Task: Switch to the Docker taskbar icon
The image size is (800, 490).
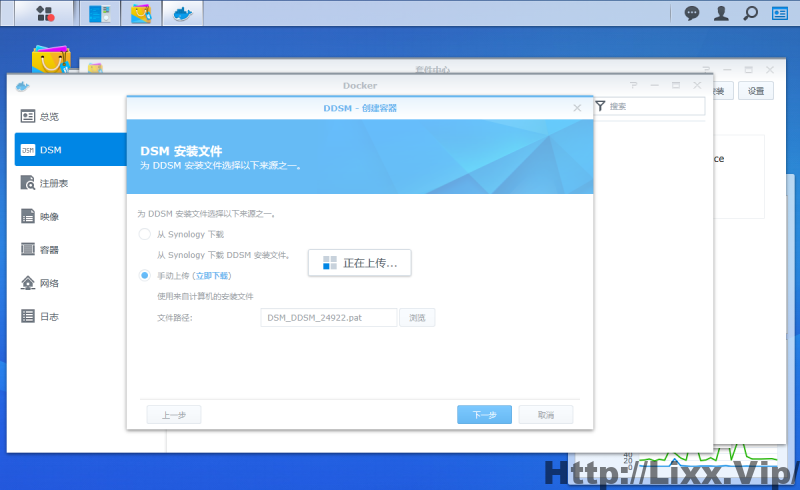Action: (183, 13)
